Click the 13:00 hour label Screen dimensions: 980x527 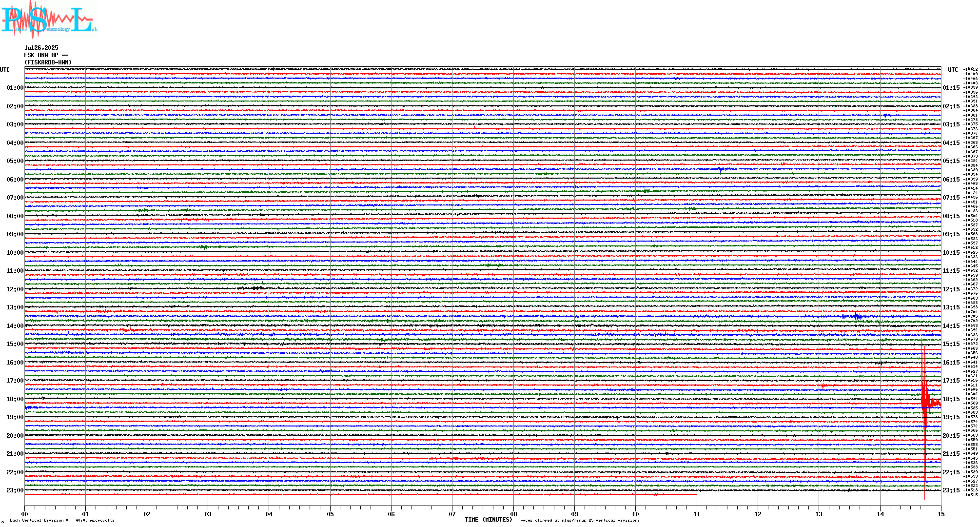[15, 307]
